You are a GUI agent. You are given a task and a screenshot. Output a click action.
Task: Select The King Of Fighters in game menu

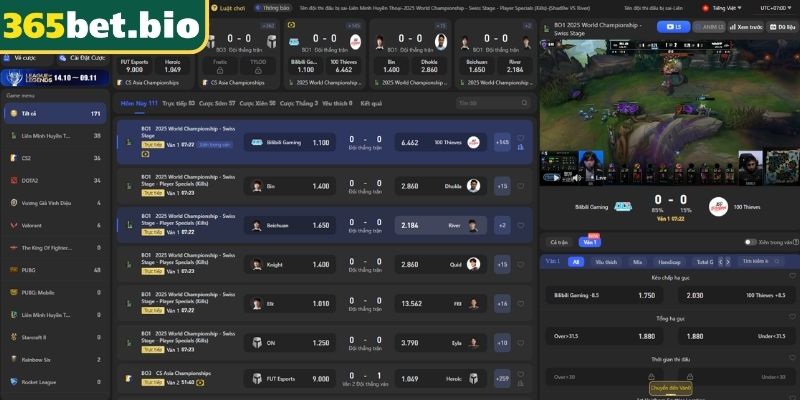pos(55,247)
